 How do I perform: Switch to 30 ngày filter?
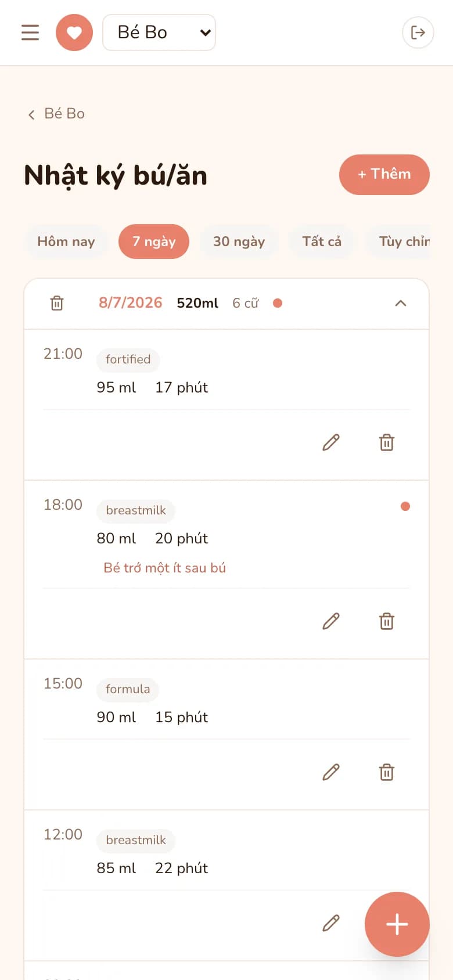tap(239, 242)
